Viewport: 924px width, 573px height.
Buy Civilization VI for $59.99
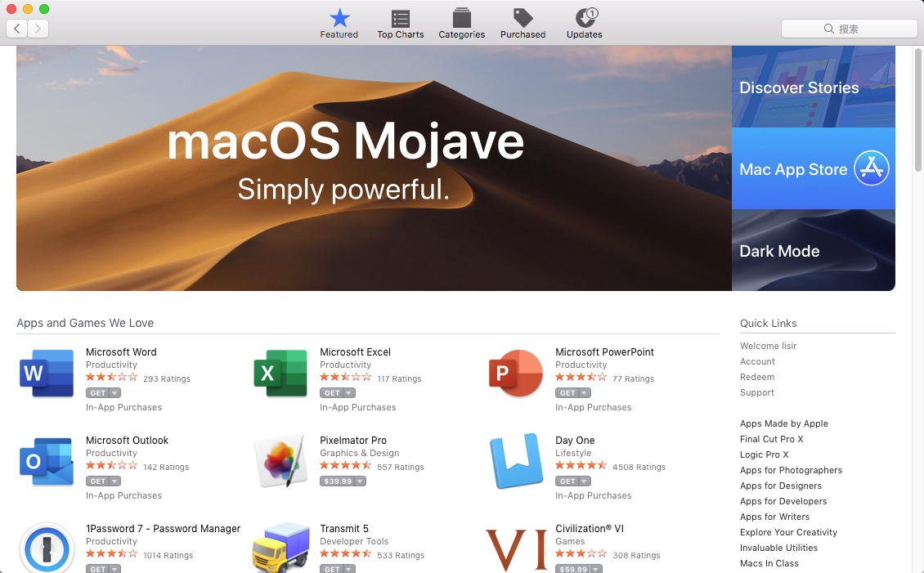click(x=572, y=570)
